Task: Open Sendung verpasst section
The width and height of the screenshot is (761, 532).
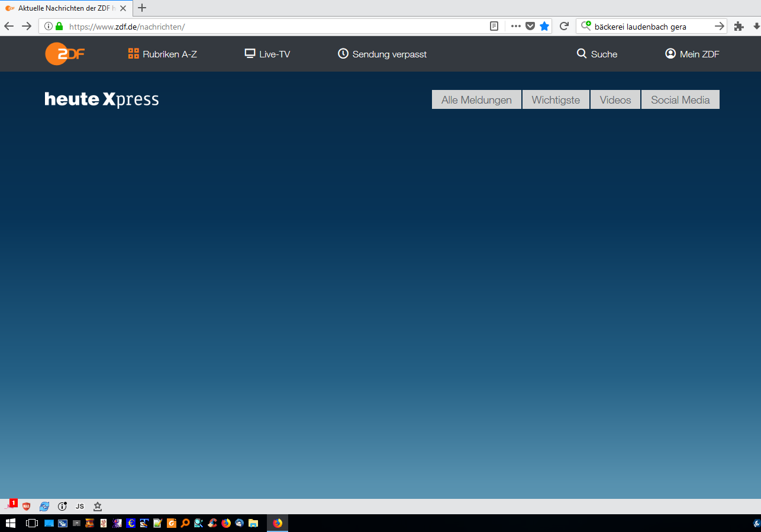Action: click(x=382, y=54)
